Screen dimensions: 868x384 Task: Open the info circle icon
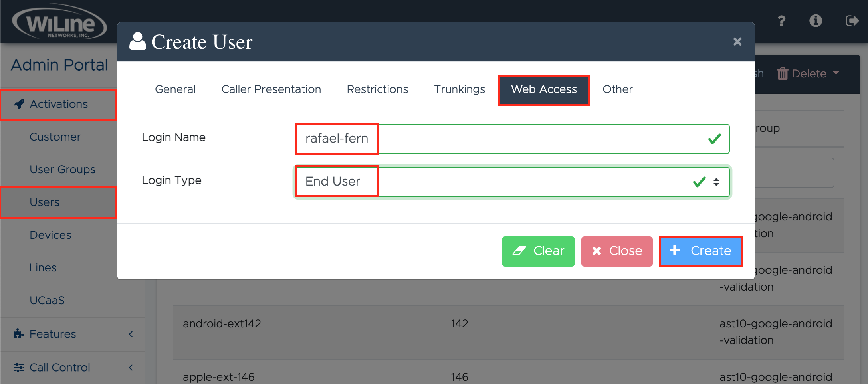pos(815,21)
